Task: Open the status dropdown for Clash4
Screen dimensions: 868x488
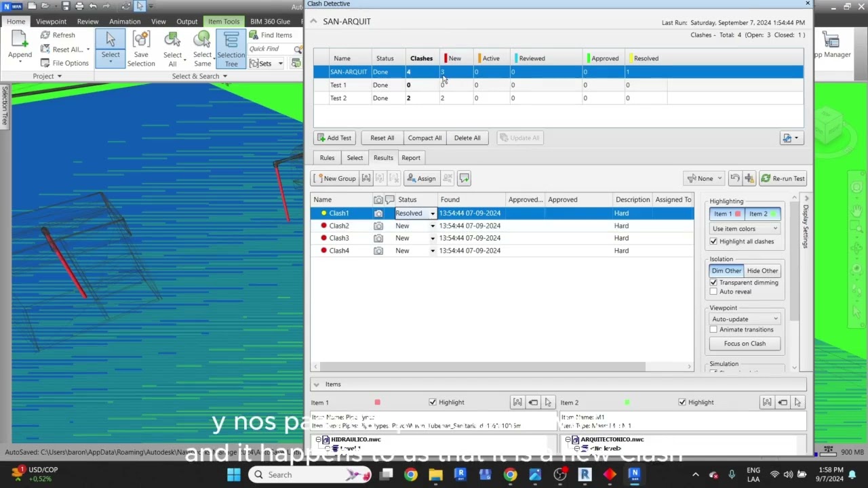Action: pos(433,251)
